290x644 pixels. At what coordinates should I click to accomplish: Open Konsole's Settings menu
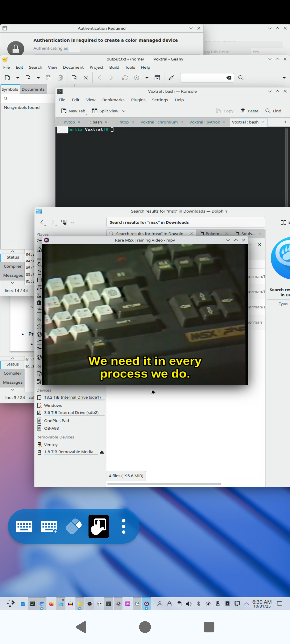[160, 100]
